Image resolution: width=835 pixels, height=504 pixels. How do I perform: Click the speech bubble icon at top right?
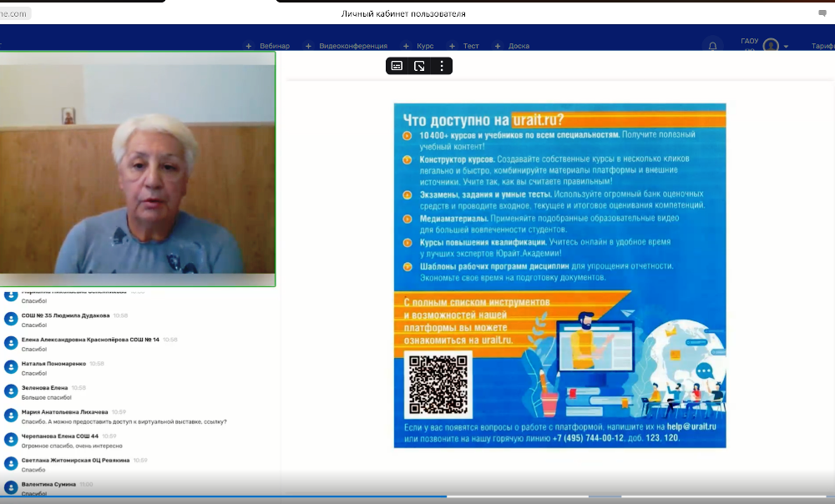tap(822, 13)
